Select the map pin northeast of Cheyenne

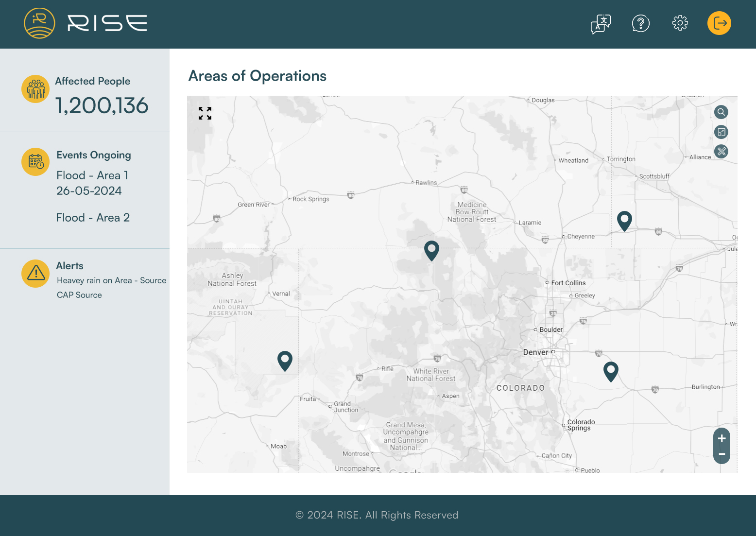[624, 220]
